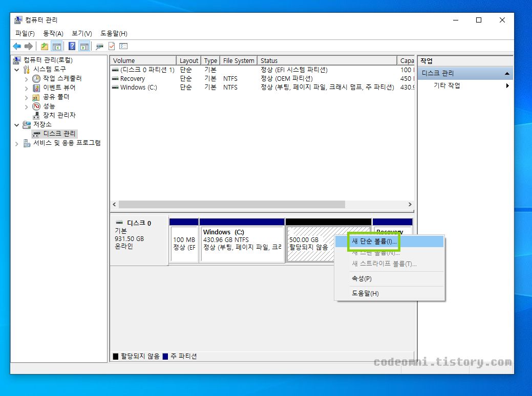Sort by Type column header
The height and width of the screenshot is (396, 532).
210,60
